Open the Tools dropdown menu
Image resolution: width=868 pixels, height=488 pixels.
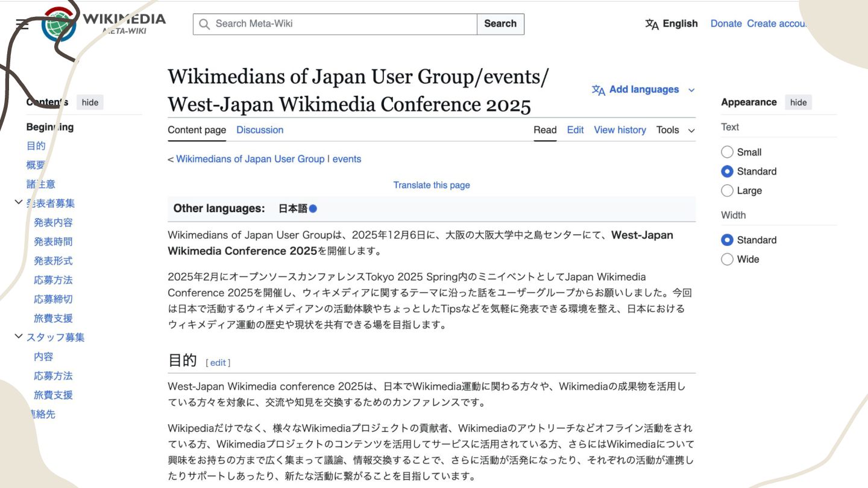click(x=675, y=130)
